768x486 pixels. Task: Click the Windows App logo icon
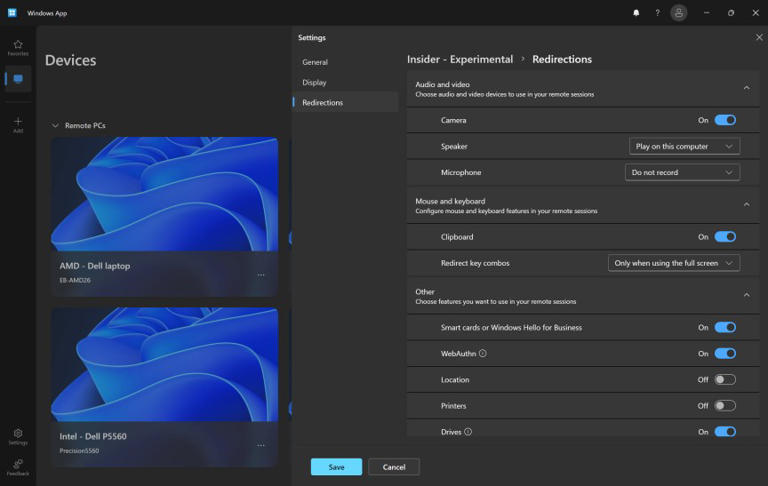coord(12,13)
